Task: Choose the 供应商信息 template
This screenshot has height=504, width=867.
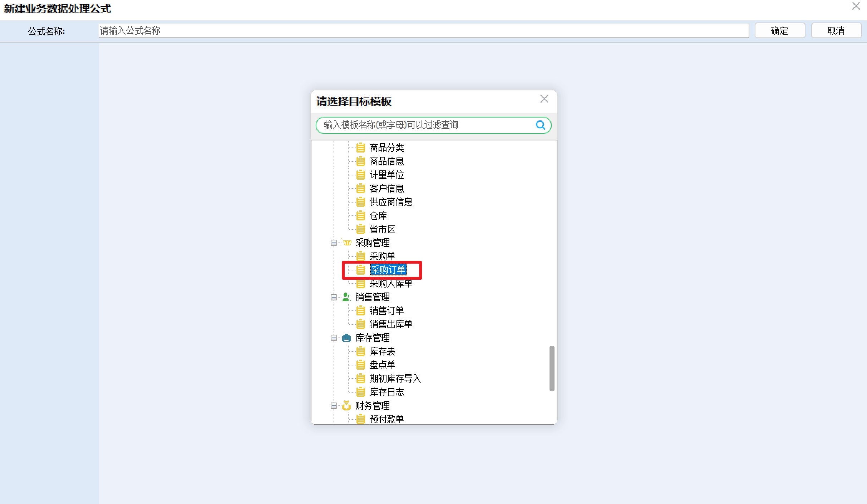Action: 391,202
